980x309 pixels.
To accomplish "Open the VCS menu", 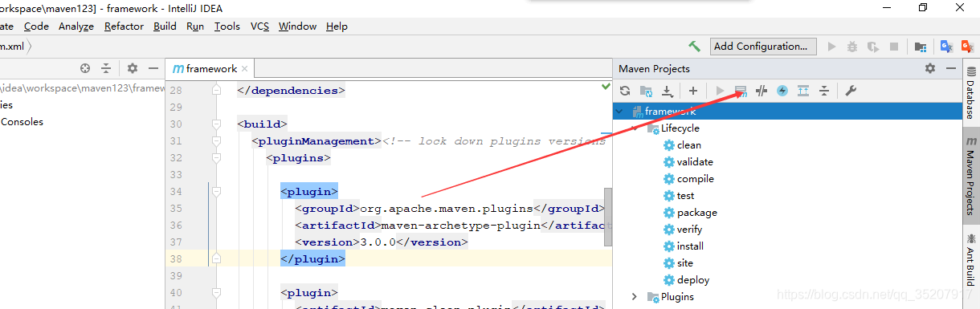I will click(259, 26).
